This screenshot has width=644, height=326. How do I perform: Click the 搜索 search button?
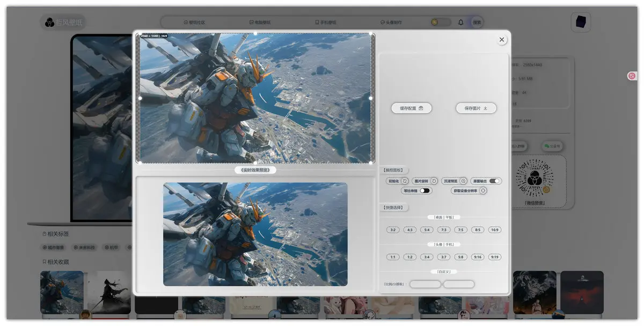[477, 23]
